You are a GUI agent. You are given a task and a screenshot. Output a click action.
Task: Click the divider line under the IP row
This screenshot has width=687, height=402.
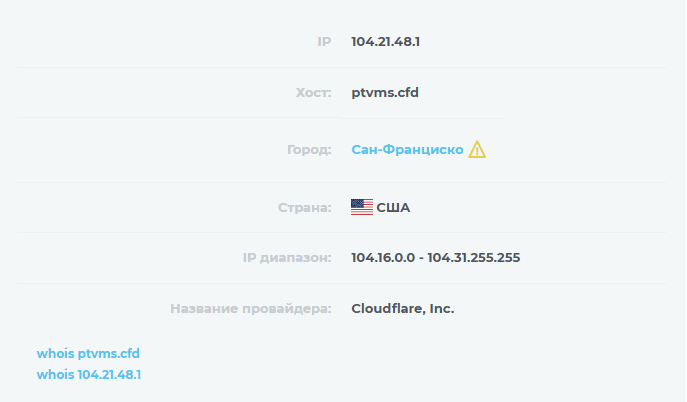(340, 68)
